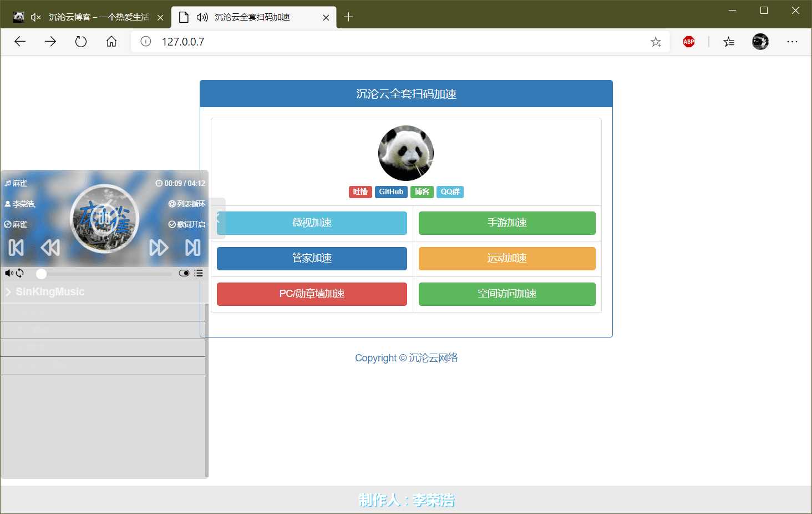
Task: Open the GitHub badge link under the panda avatar
Action: tap(391, 192)
